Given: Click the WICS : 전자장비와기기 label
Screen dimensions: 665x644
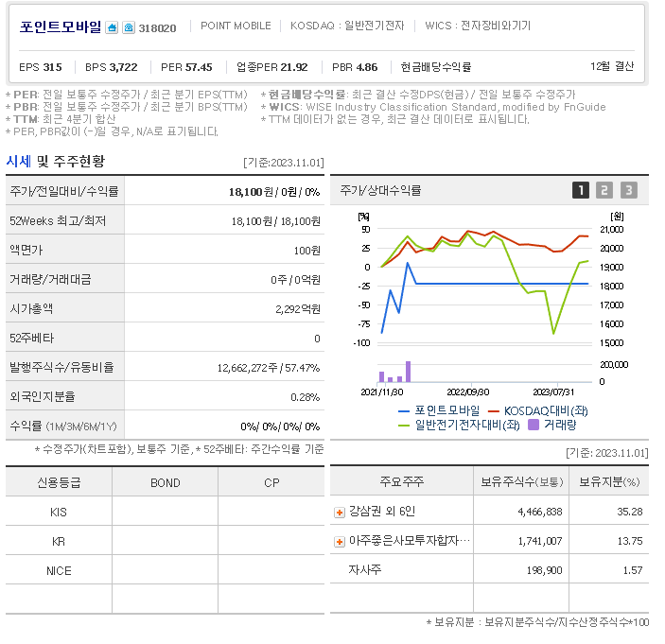Looking at the screenshot, I should (x=478, y=26).
